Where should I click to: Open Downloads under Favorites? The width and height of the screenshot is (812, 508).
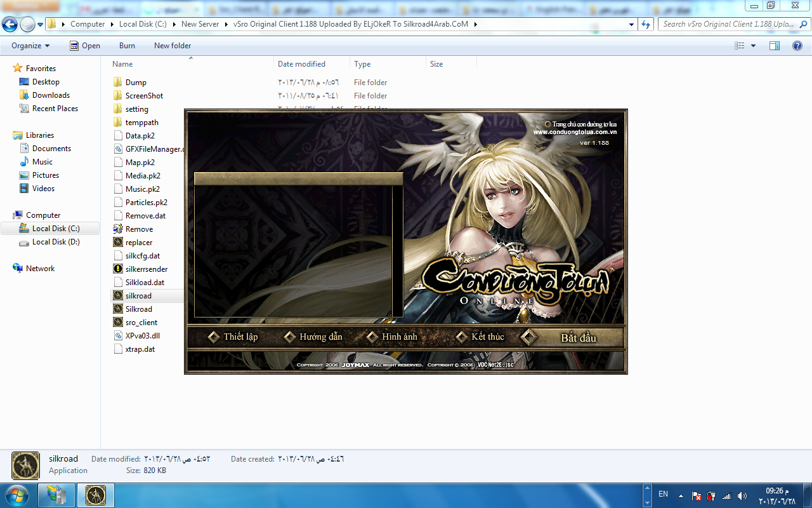click(x=51, y=95)
